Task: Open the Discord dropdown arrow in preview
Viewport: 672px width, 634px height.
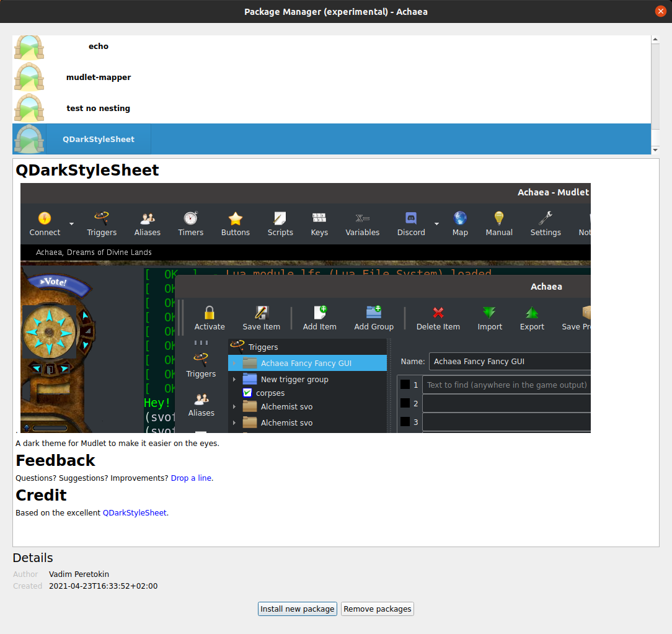Action: (436, 224)
